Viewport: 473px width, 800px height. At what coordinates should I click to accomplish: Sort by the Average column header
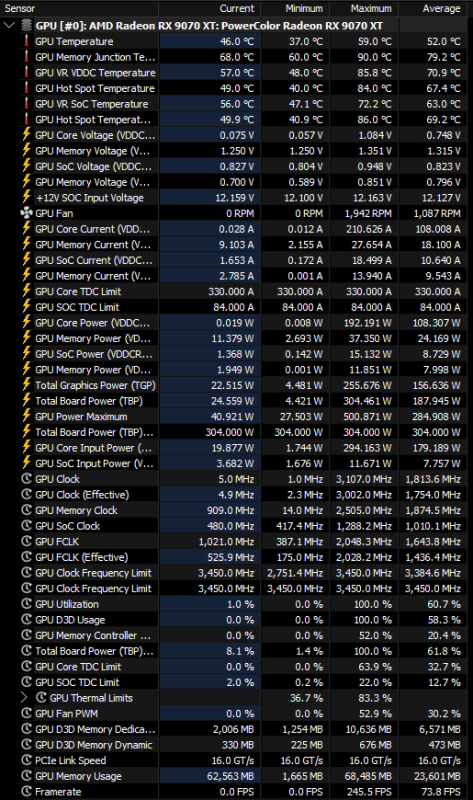point(433,8)
